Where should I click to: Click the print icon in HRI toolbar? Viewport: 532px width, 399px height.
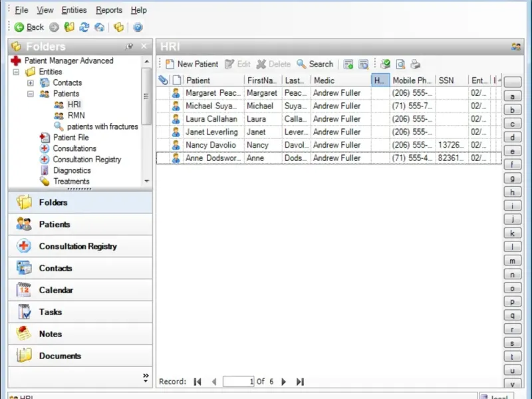coord(415,65)
